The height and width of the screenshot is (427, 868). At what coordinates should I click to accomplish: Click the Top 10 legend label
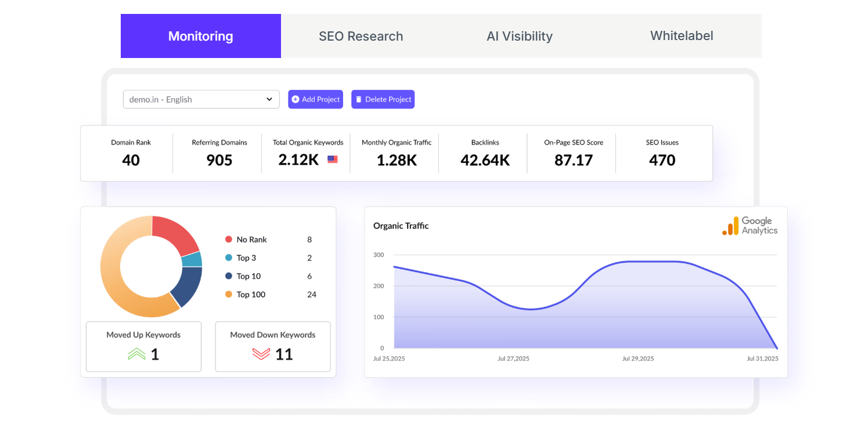click(248, 276)
